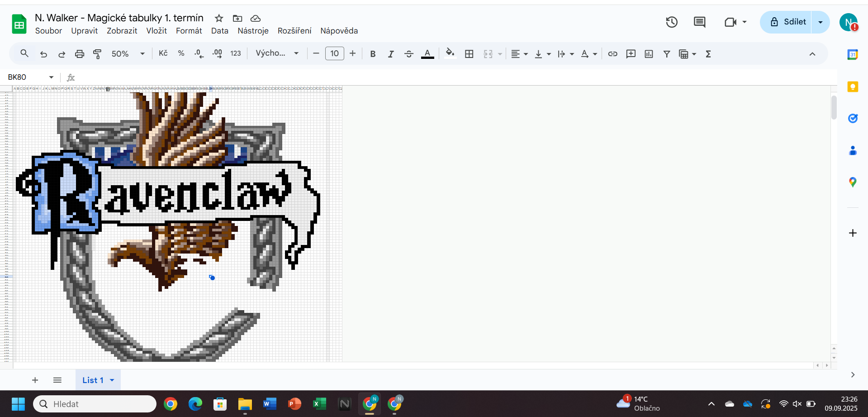
Task: Click the font size field
Action: [x=335, y=53]
